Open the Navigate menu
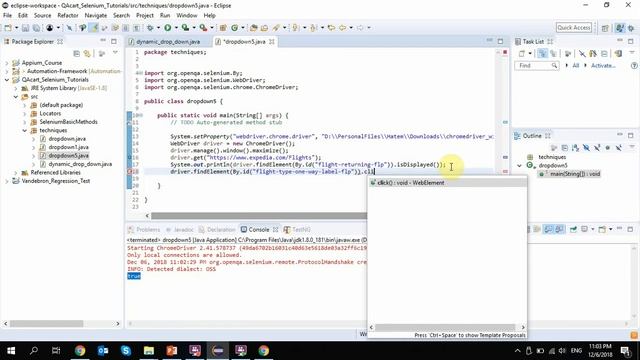This screenshot has height=360, width=640. [96, 15]
